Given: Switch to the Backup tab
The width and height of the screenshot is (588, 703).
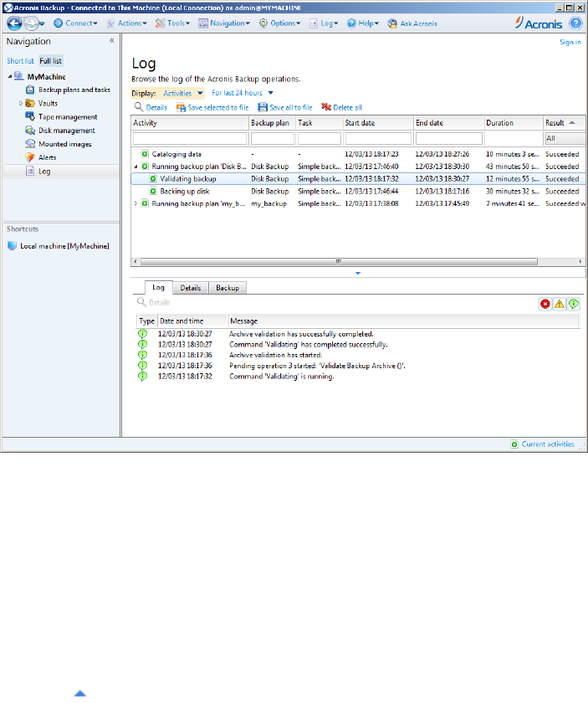Looking at the screenshot, I should click(x=228, y=288).
